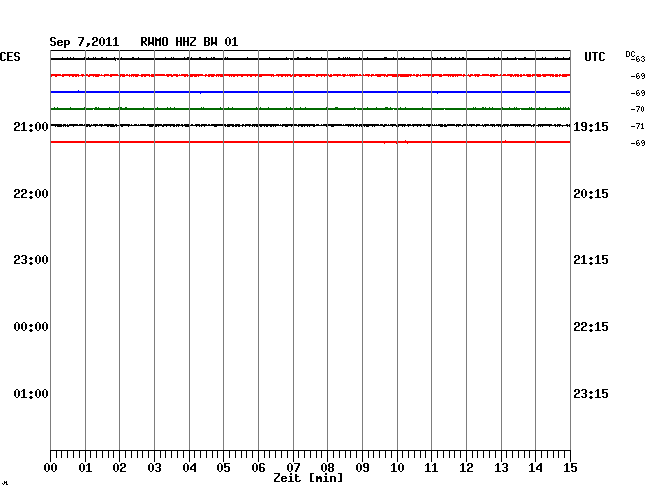
Task: Click the '23:00' local time label
Action: [x=31, y=260]
